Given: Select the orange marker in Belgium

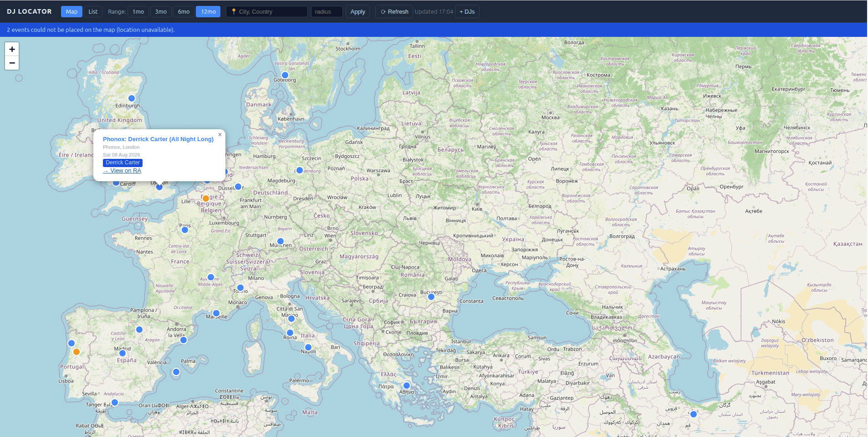Looking at the screenshot, I should coord(206,198).
